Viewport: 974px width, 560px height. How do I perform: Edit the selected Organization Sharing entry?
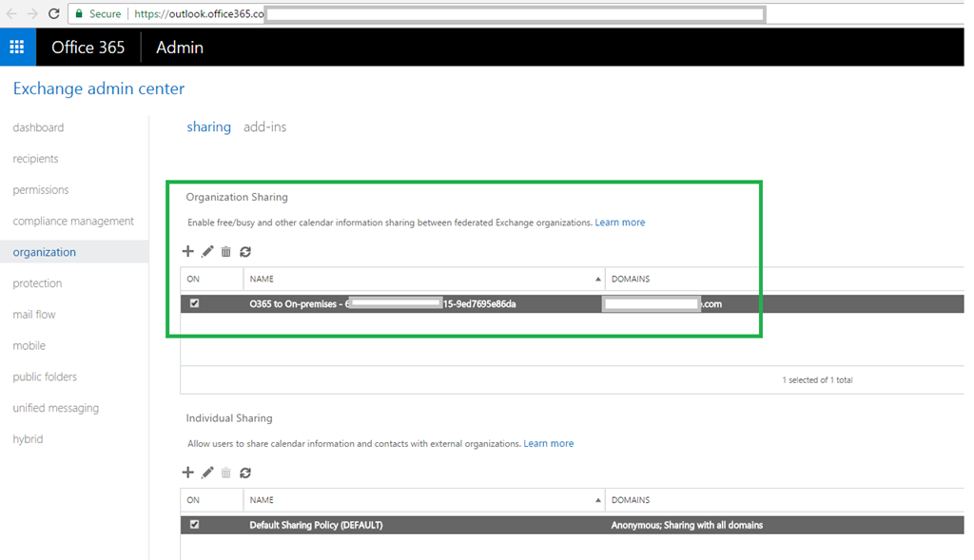[207, 251]
